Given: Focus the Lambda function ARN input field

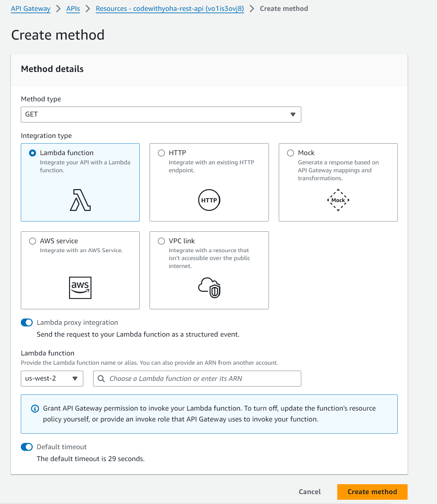Looking at the screenshot, I should click(x=197, y=379).
